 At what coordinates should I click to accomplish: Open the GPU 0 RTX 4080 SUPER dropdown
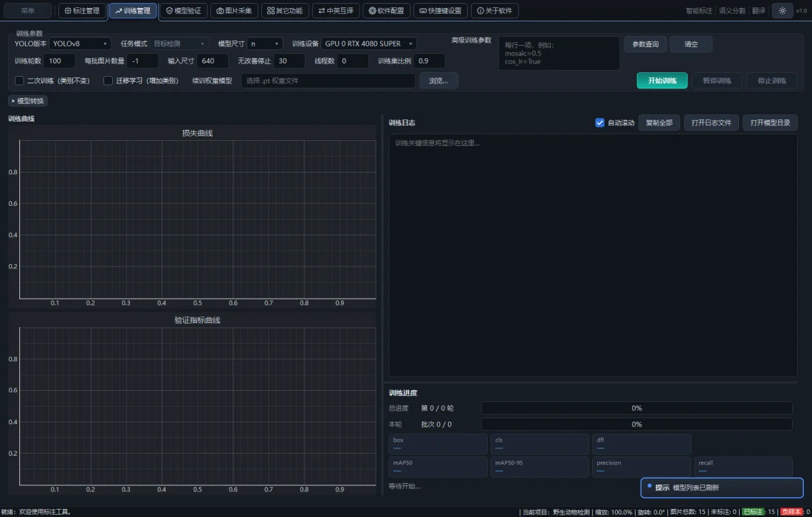368,44
